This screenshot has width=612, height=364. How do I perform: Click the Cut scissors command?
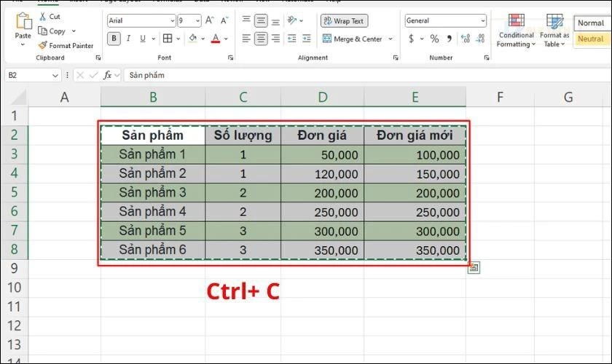tap(50, 17)
